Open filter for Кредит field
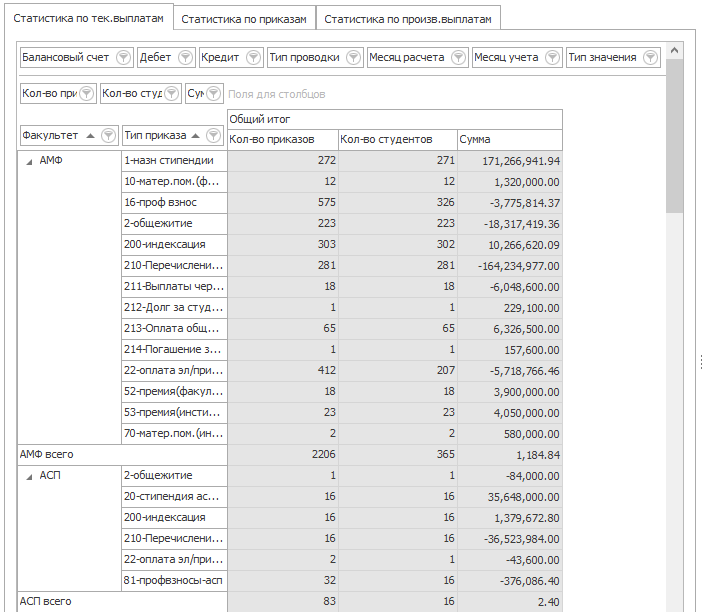 pos(253,57)
